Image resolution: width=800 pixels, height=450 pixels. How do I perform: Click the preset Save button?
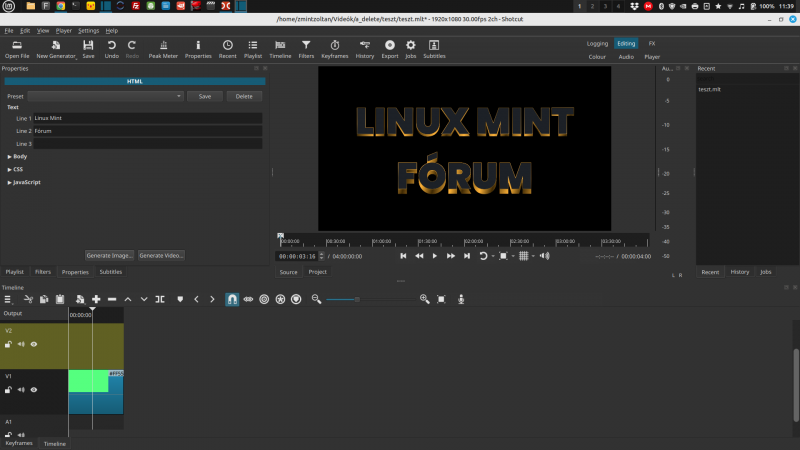click(x=205, y=96)
